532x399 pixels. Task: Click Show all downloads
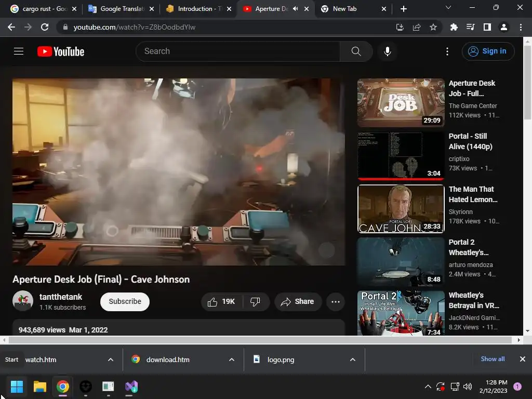coord(493,359)
